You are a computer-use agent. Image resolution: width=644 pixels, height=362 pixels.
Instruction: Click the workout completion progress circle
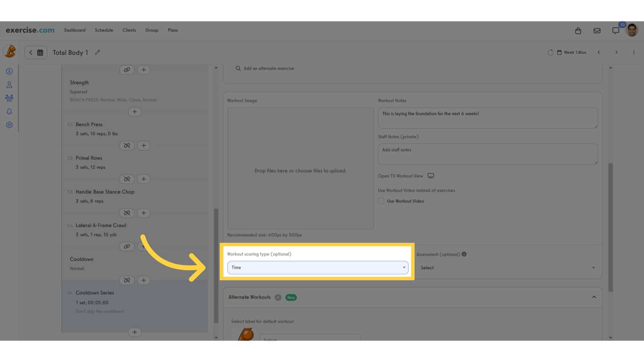coord(550,52)
